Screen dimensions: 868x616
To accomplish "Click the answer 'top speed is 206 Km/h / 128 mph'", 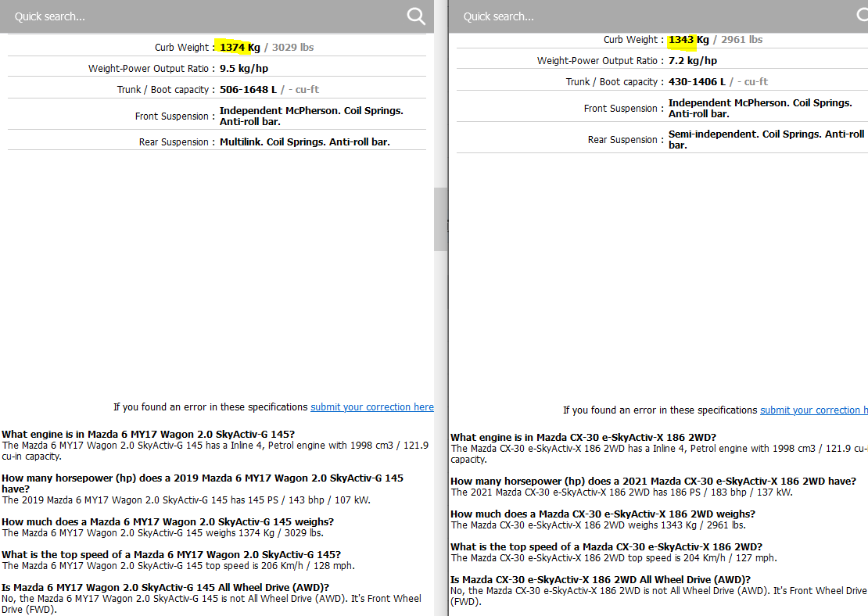I will pos(279,566).
